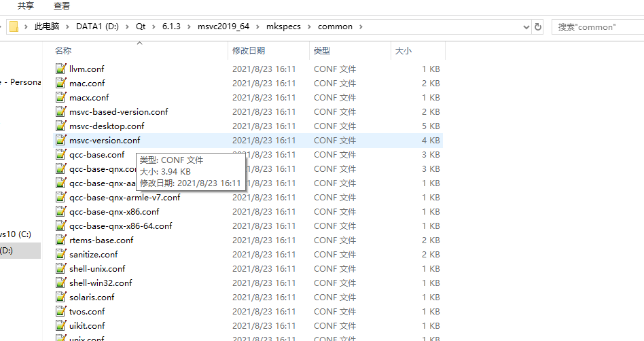Expand the chevron after DATA1 (D:) breadcrumb
Screen dimensions: 644x341
[x=127, y=26]
